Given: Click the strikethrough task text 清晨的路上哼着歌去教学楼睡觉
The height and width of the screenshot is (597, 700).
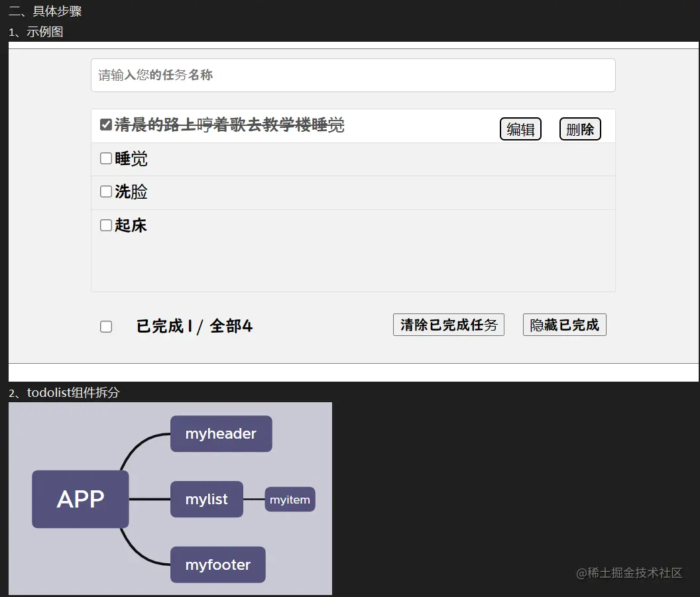Looking at the screenshot, I should click(x=229, y=125).
